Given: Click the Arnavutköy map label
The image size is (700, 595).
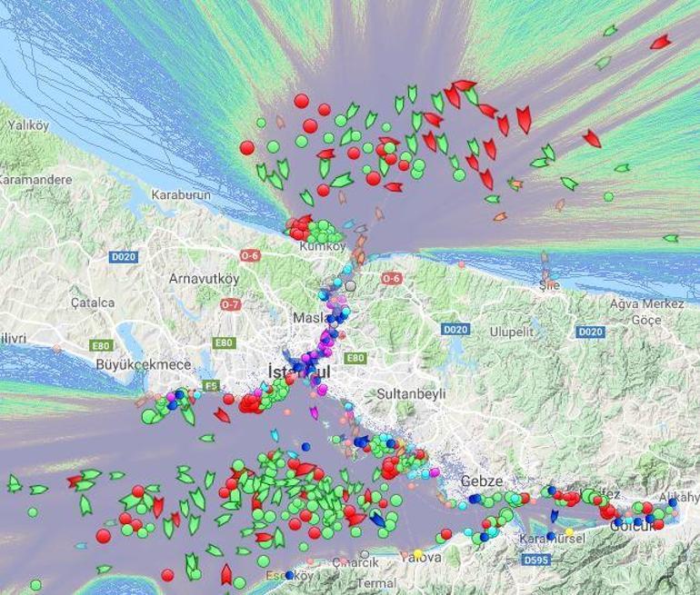Looking at the screenshot, I should coord(205,278).
